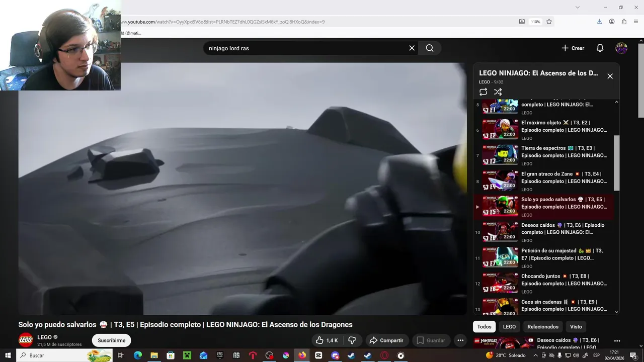This screenshot has height=362, width=644.
Task: Open list all tabs dropdown arrow
Action: (577, 7)
